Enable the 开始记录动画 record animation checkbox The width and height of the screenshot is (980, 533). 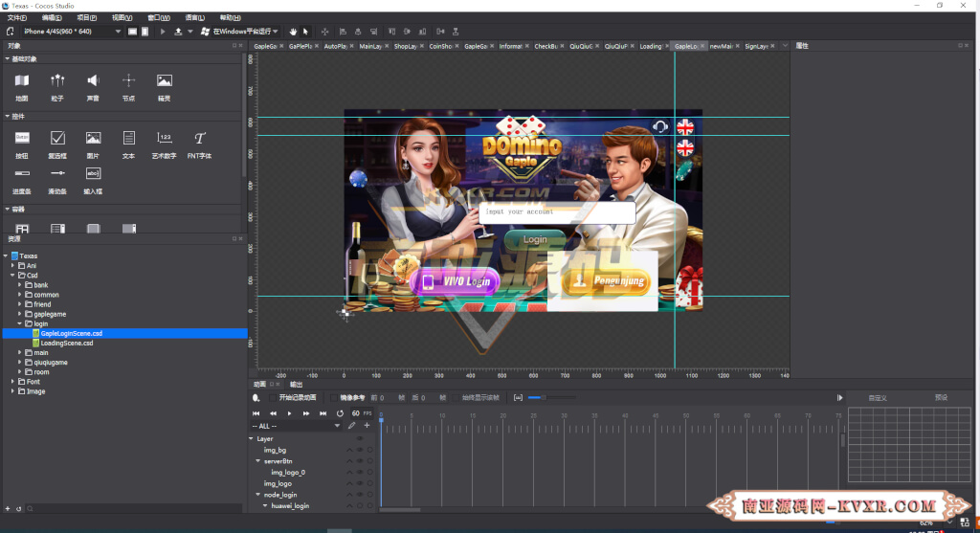[273, 397]
